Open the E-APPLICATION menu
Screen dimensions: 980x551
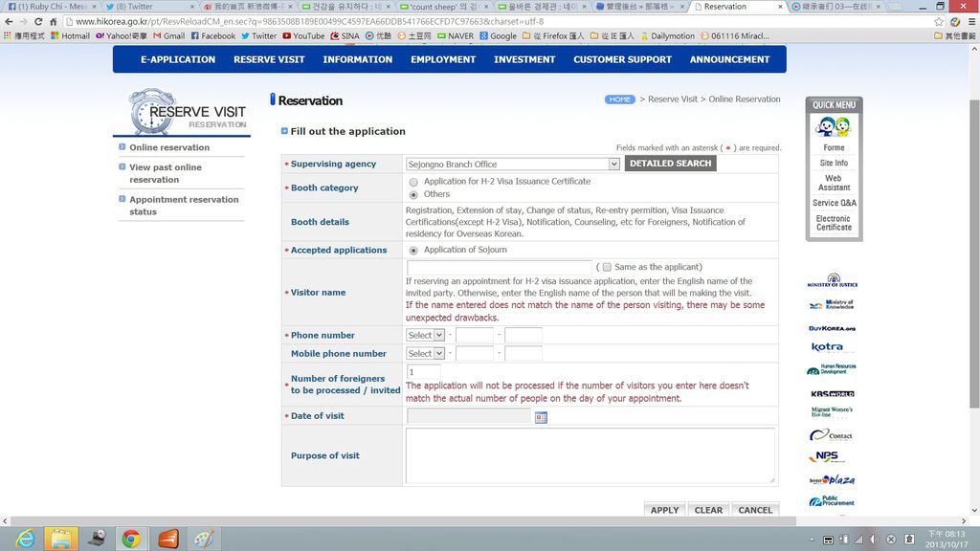[x=178, y=59]
